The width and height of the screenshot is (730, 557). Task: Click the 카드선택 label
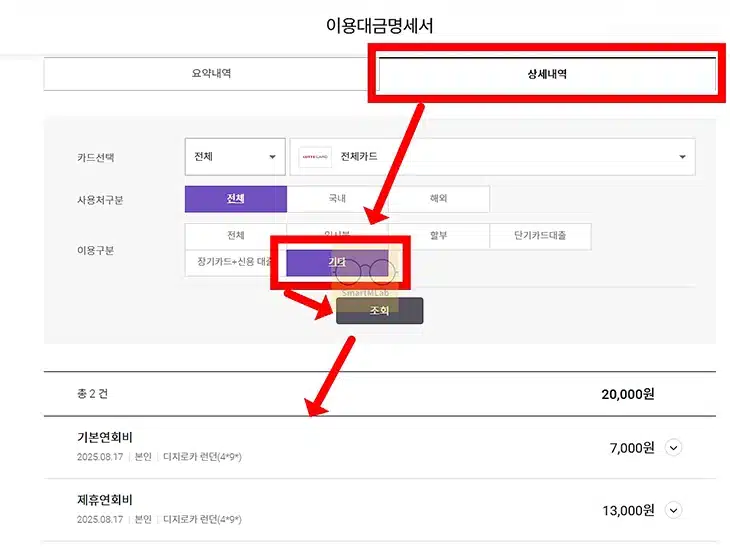tap(95, 157)
